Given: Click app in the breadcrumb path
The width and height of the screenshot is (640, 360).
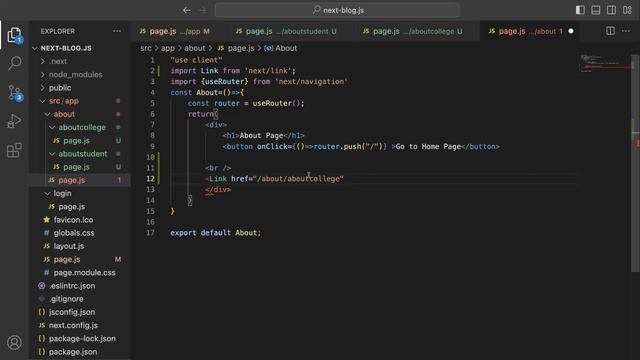Looking at the screenshot, I should 167,48.
